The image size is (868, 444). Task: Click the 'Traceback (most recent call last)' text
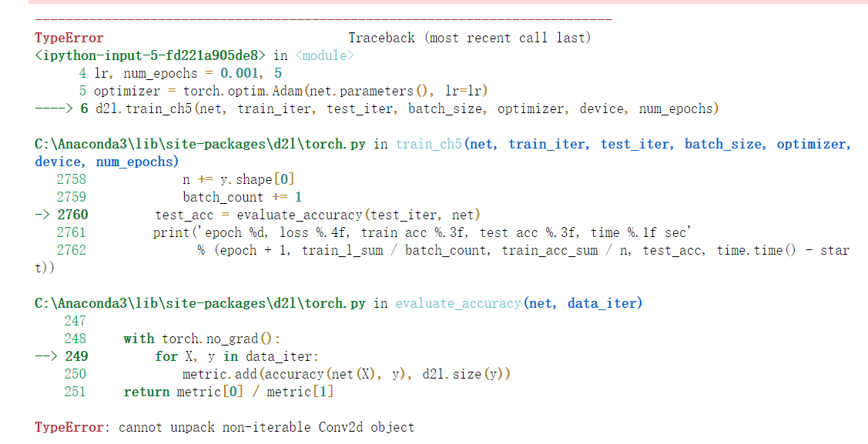tap(469, 38)
